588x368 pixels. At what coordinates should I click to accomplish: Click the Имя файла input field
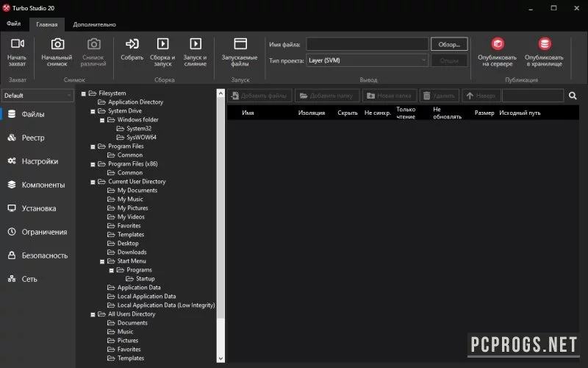pos(367,44)
